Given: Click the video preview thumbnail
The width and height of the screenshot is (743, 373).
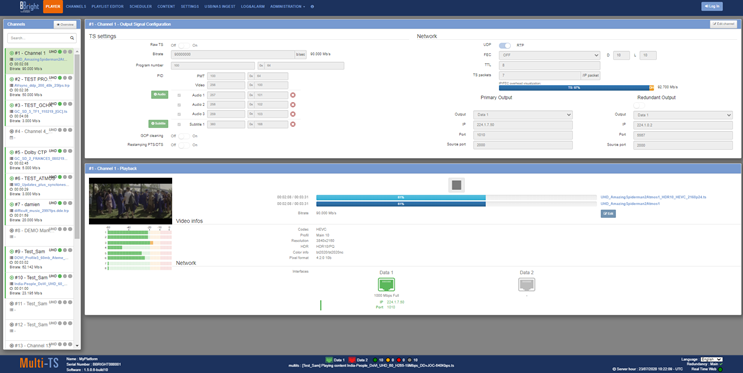Looking at the screenshot, I should click(130, 201).
